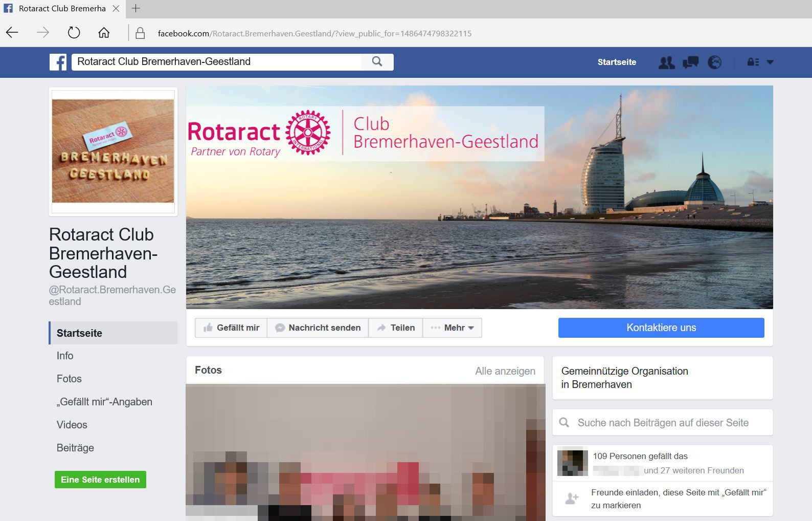Expand the account dropdown arrow
812x521 pixels.
pyautogui.click(x=770, y=62)
